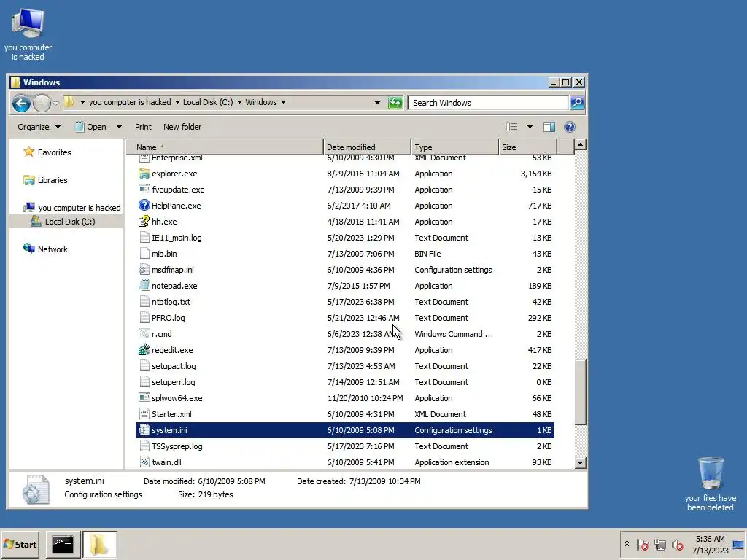The height and width of the screenshot is (560, 747).
Task: Click the vertical scrollbar thumb
Action: (x=580, y=392)
